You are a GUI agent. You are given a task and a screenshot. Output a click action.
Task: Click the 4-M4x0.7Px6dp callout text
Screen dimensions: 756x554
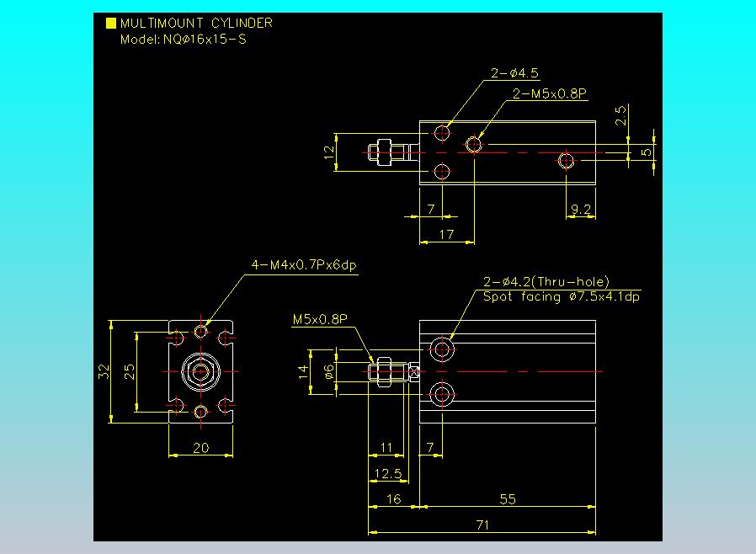(304, 265)
